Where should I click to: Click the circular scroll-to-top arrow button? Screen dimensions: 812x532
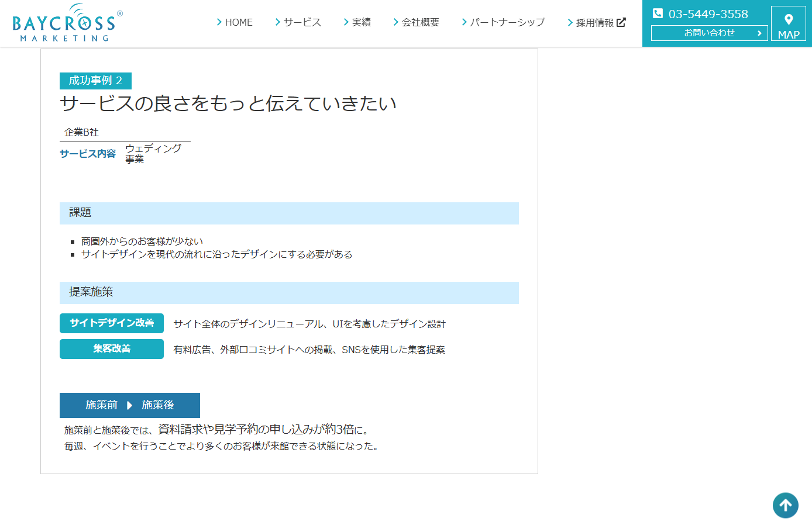(x=786, y=505)
